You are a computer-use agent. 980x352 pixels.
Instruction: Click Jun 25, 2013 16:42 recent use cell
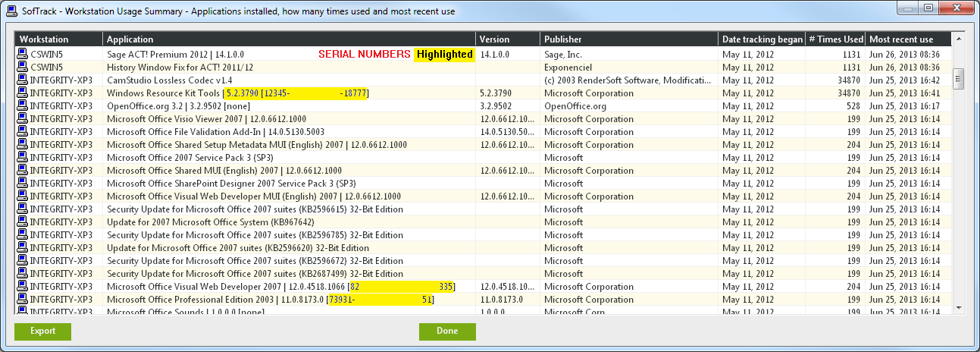point(908,80)
